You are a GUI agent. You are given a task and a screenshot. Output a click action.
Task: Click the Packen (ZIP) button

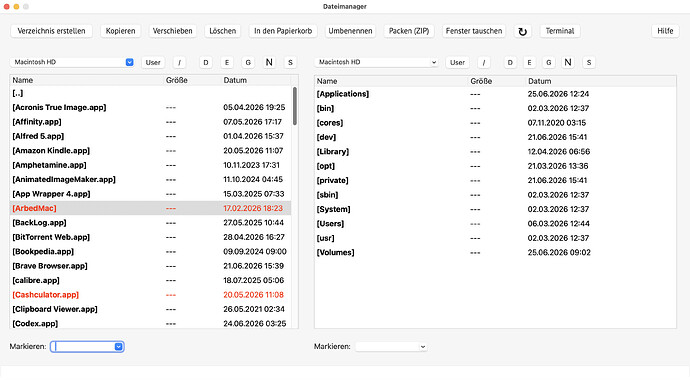(x=409, y=31)
